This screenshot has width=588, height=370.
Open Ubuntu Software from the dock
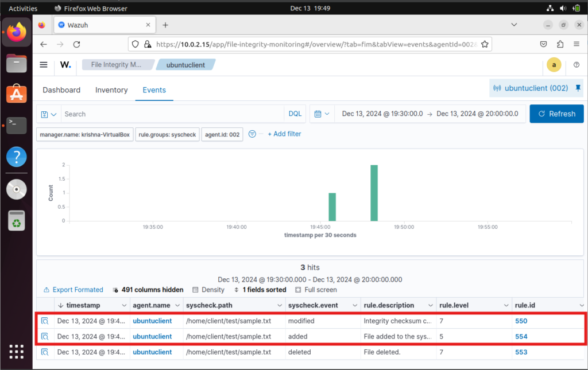click(x=16, y=94)
